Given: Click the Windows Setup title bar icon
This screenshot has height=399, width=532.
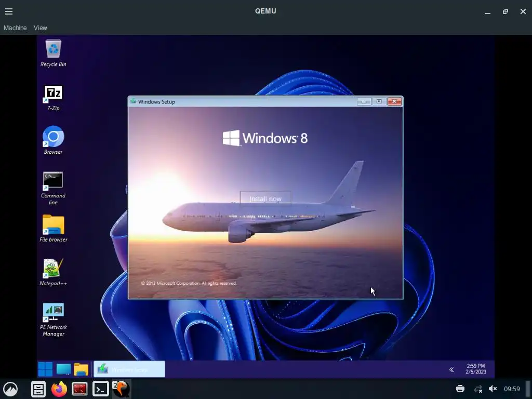Looking at the screenshot, I should [x=133, y=101].
